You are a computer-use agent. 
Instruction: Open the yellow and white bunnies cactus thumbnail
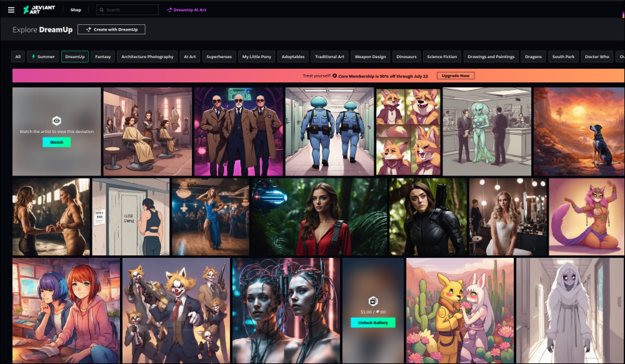460,310
